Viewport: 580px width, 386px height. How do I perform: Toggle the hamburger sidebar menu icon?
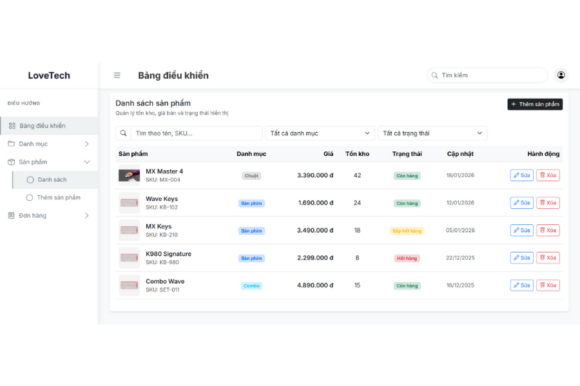(117, 75)
